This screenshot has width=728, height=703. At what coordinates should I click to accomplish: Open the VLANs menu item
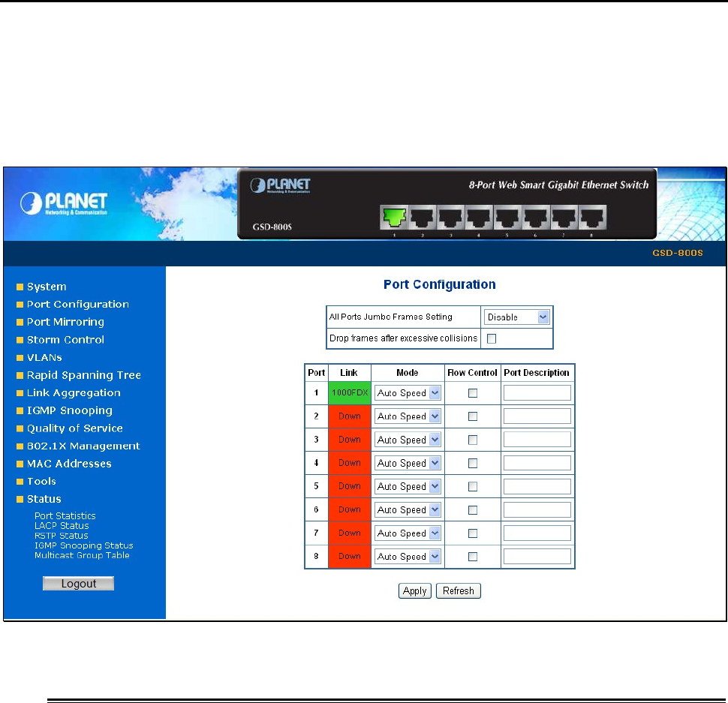44,357
